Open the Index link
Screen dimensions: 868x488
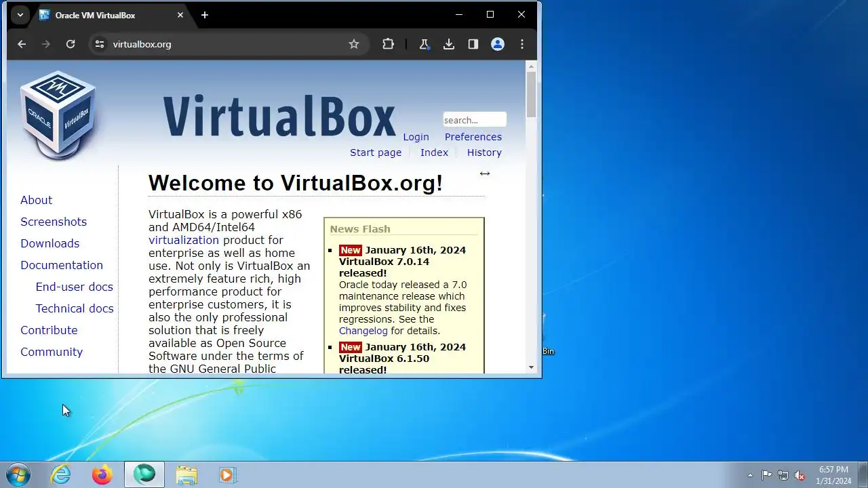click(x=434, y=152)
